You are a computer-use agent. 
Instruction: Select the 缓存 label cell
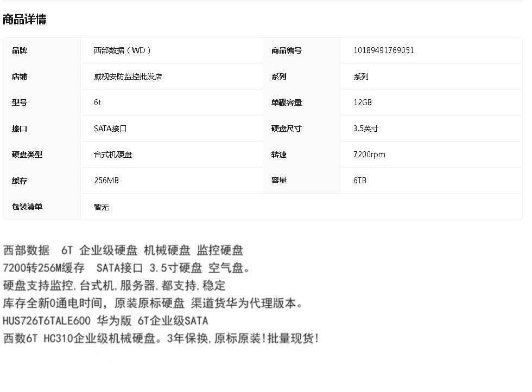pos(42,181)
